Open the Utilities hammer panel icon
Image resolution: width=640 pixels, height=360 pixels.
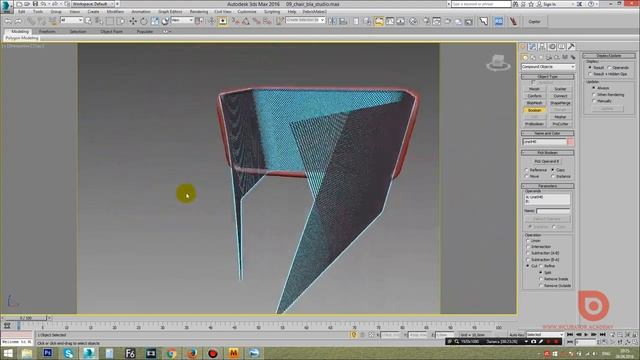571,47
